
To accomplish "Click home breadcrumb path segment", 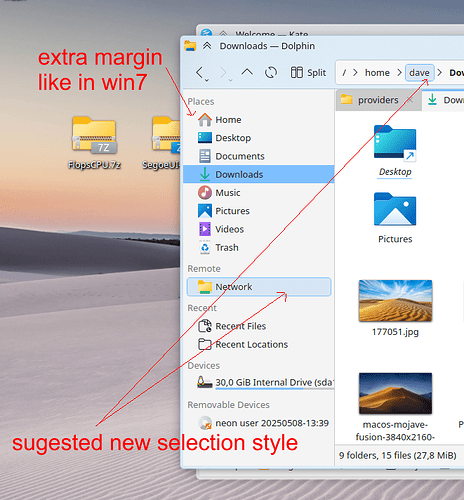I will (377, 72).
